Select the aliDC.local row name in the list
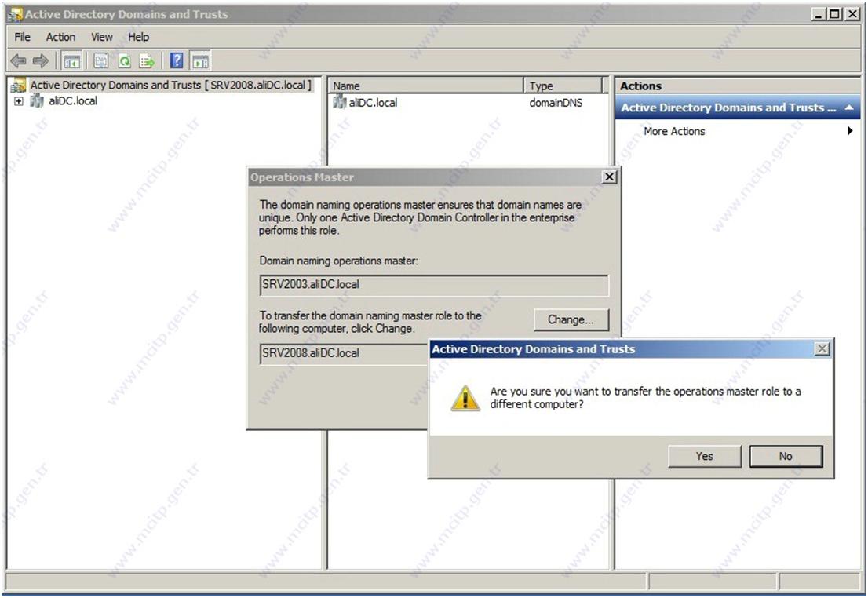Screen dimensions: 868x598 click(373, 103)
